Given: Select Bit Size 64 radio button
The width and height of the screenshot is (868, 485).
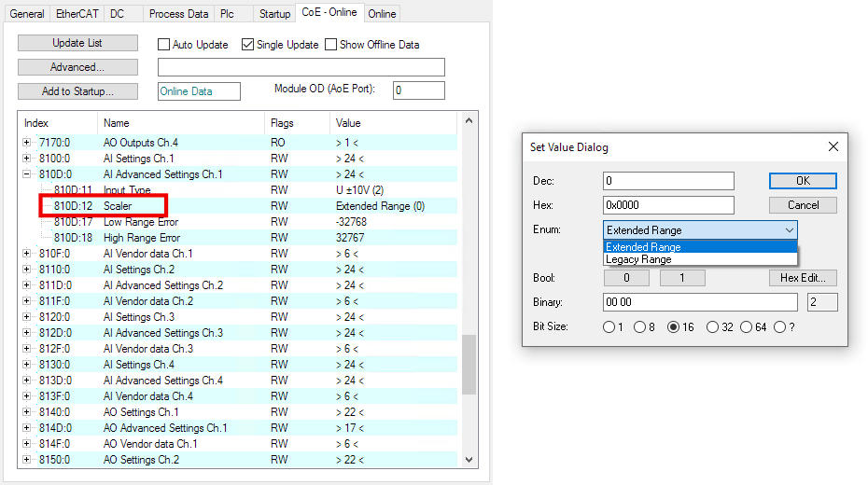Looking at the screenshot, I should 747,326.
